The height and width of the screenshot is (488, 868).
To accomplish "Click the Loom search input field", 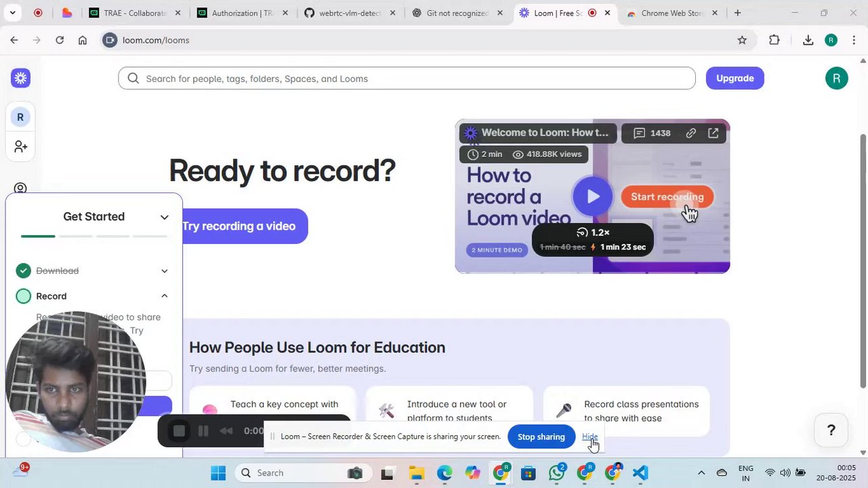I will point(407,79).
